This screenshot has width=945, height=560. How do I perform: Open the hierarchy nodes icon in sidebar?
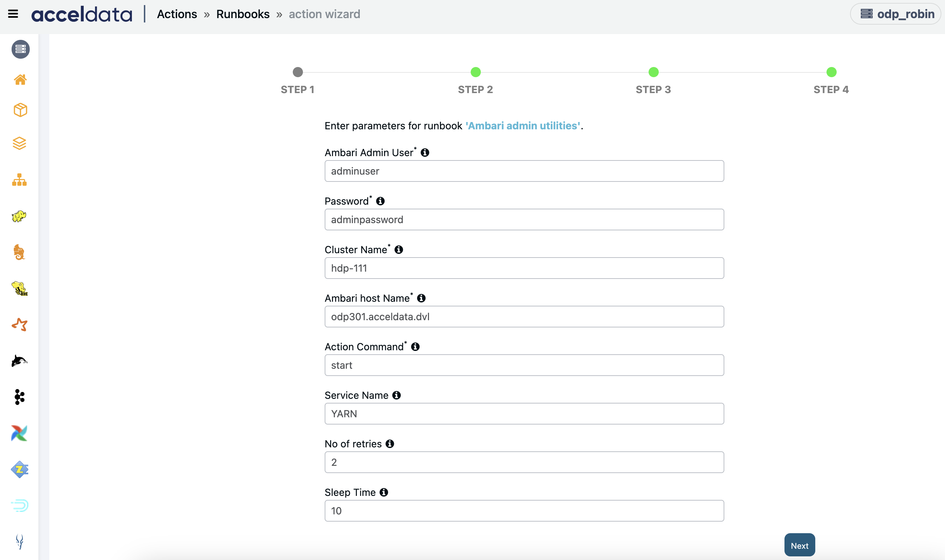pyautogui.click(x=19, y=180)
